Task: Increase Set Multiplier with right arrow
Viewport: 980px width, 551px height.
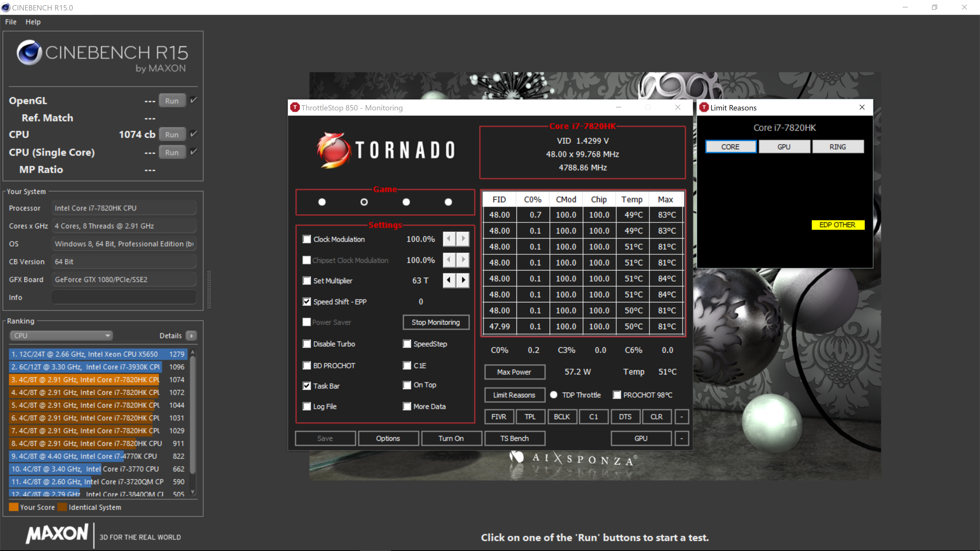Action: point(463,280)
